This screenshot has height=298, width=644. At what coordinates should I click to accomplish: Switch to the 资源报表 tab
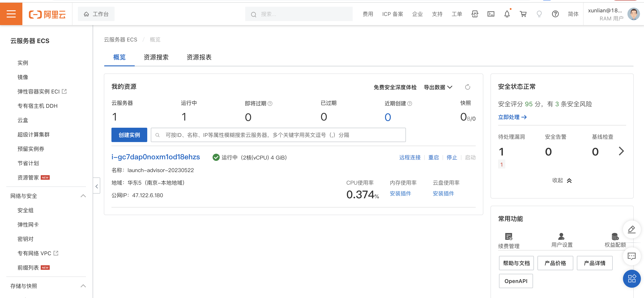click(x=199, y=57)
